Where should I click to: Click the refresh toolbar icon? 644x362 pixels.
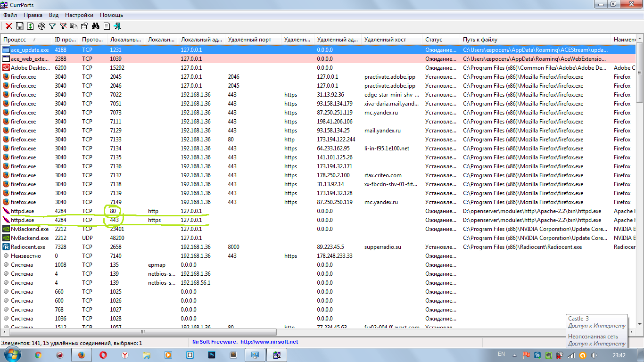pyautogui.click(x=31, y=26)
